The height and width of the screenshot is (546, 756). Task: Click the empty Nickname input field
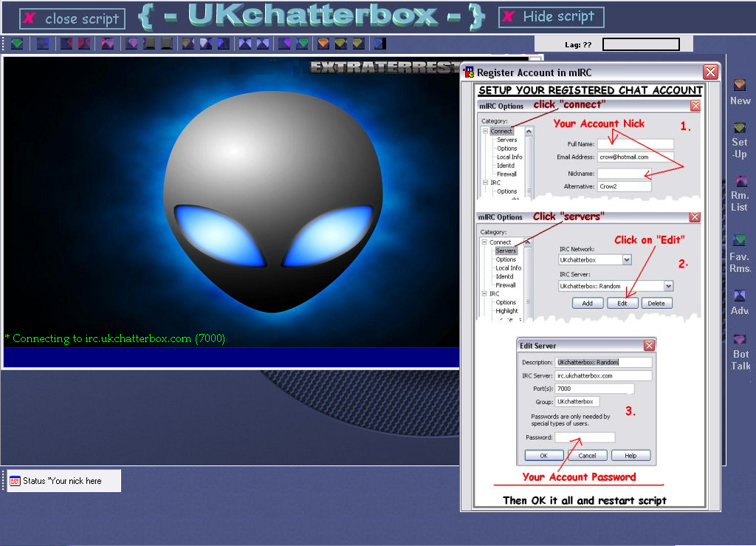tap(625, 173)
